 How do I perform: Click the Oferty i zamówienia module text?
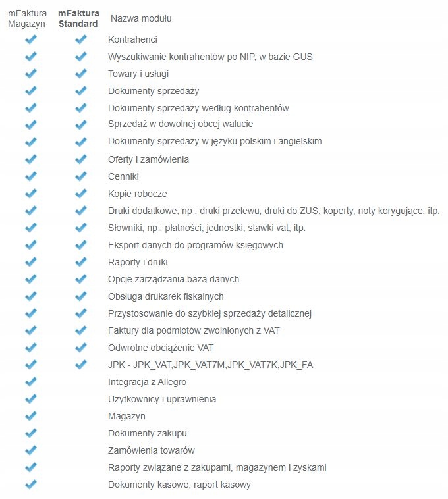148,159
